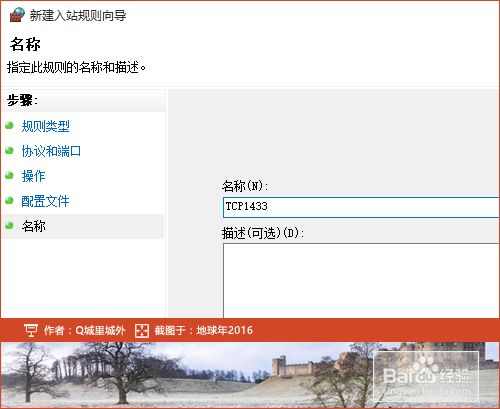Click the 描述(可选)(D): label
Screen dimensions: 500x409
263,233
